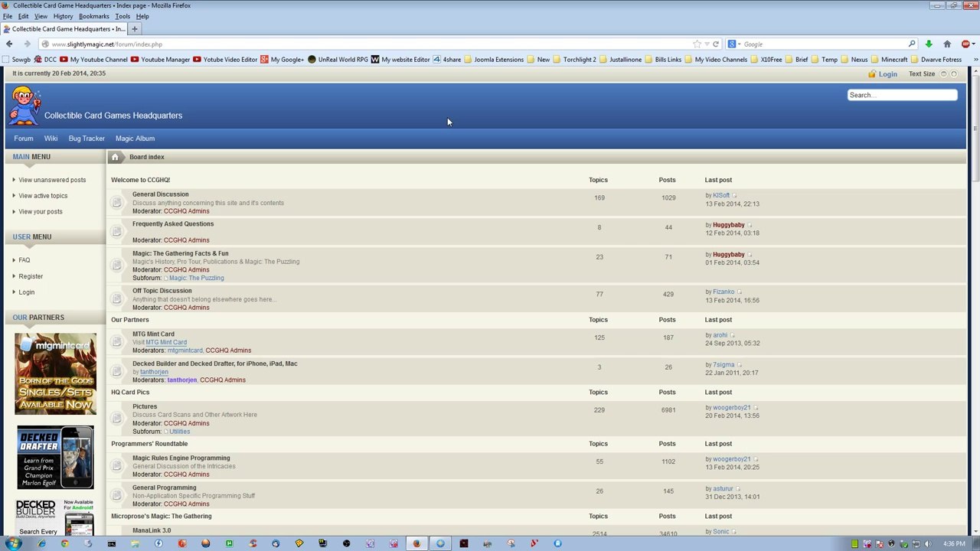Open Chrome from the taskbar
Image resolution: width=980 pixels, height=551 pixels.
65,543
